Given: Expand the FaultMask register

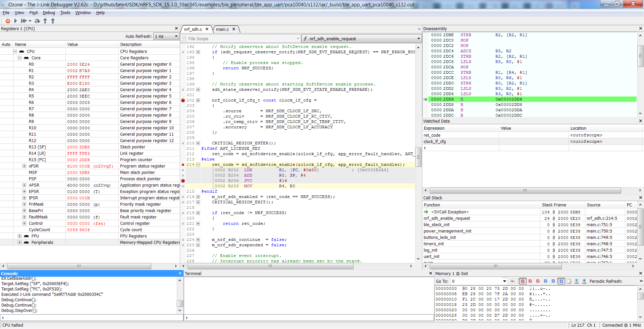Looking at the screenshot, I should 24,217.
